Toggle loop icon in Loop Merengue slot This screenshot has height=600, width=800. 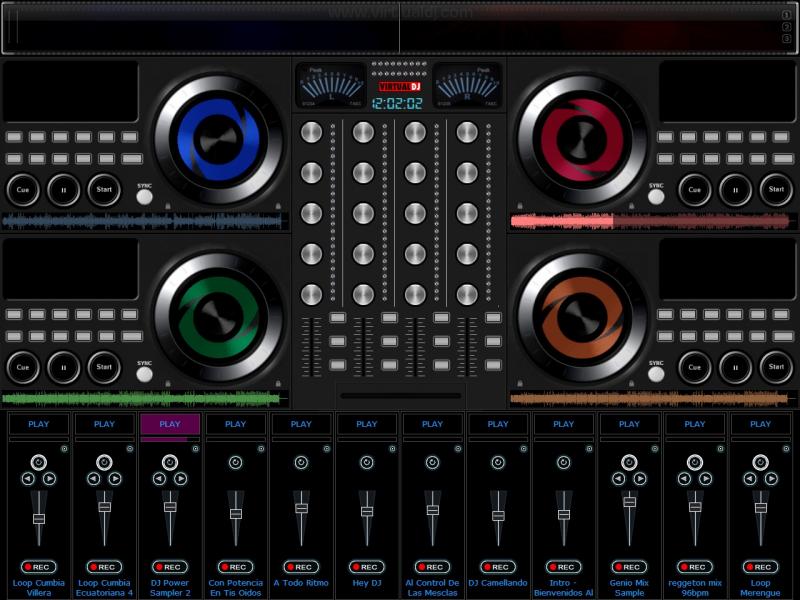click(761, 462)
